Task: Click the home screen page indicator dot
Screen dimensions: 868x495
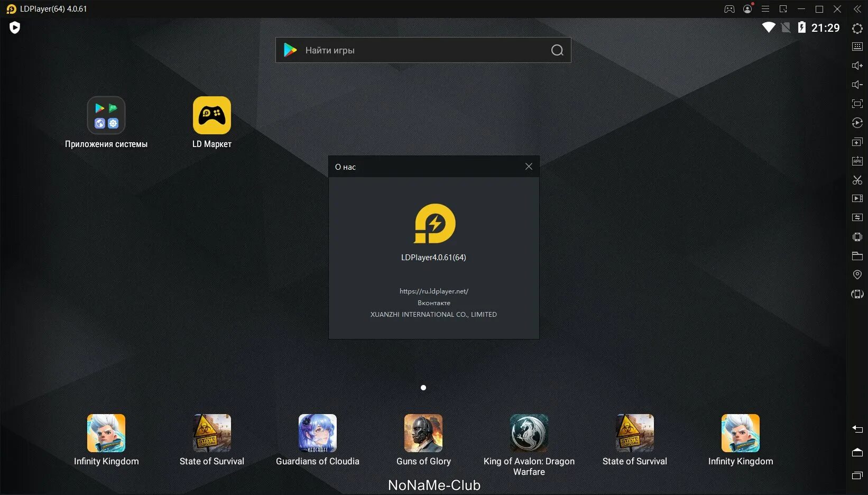Action: pyautogui.click(x=423, y=388)
